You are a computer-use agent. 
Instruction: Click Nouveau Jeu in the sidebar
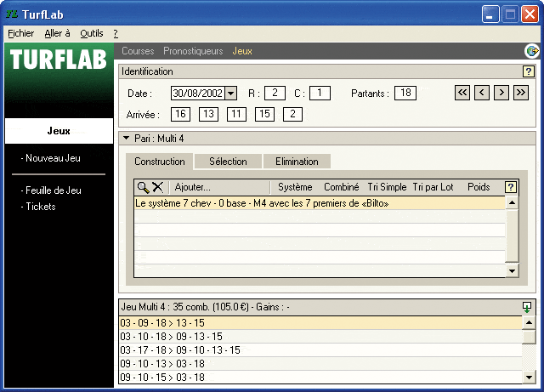click(54, 158)
